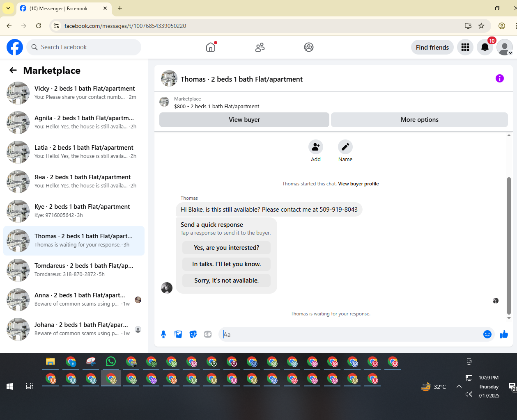
Task: Open More options for this listing
Action: coord(420,120)
